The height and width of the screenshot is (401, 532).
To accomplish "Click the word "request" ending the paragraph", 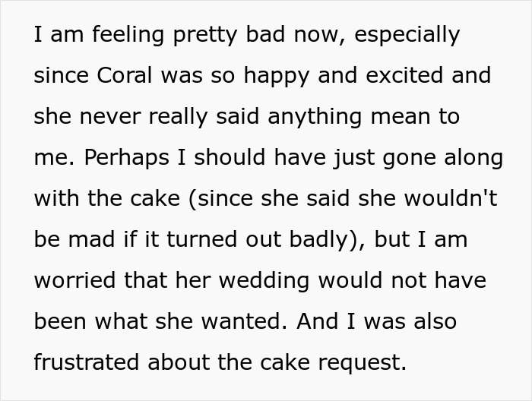I will click(362, 362).
